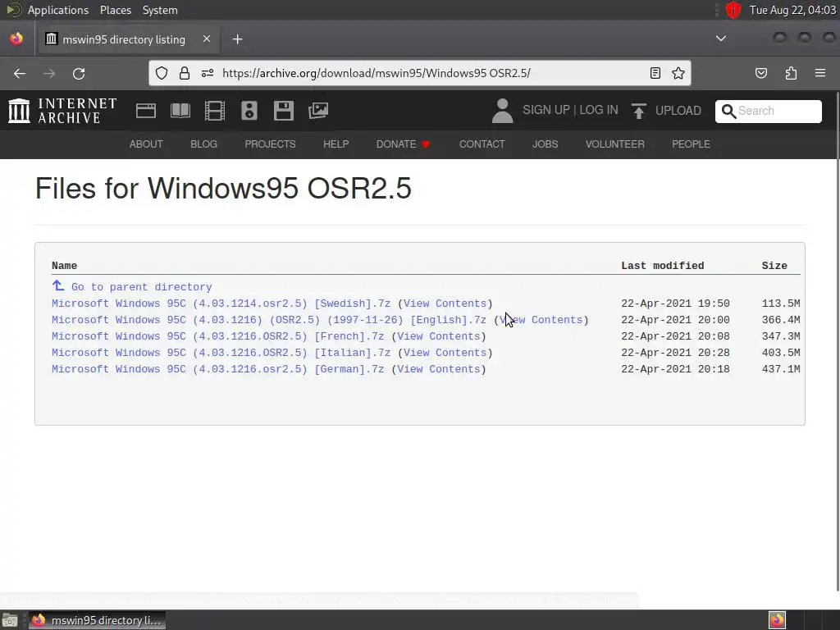The height and width of the screenshot is (630, 840).
Task: Open the System menu
Action: pos(160,10)
